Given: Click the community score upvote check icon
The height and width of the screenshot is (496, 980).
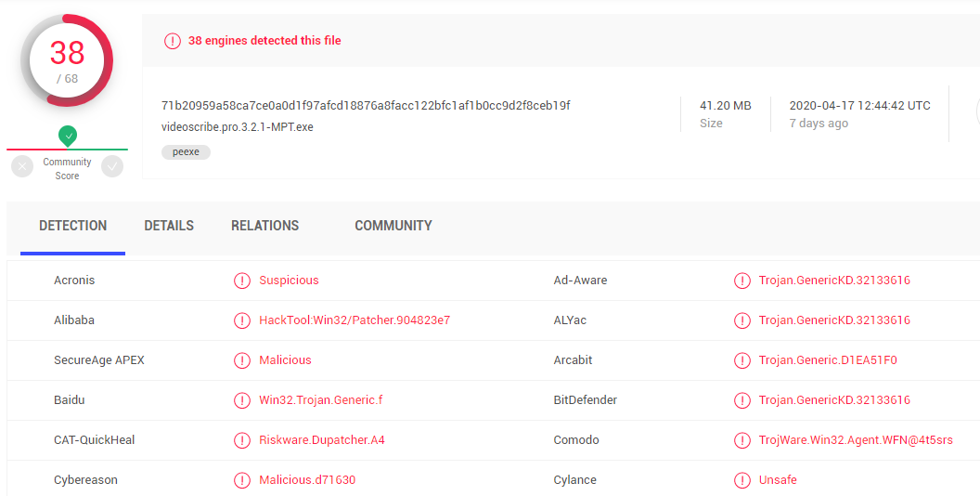Looking at the screenshot, I should pos(112,166).
